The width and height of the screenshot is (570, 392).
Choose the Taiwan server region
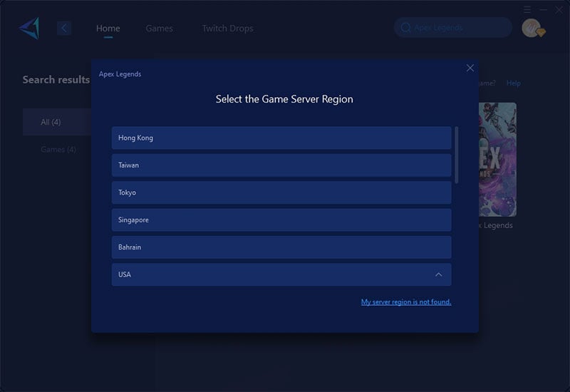pyautogui.click(x=281, y=165)
